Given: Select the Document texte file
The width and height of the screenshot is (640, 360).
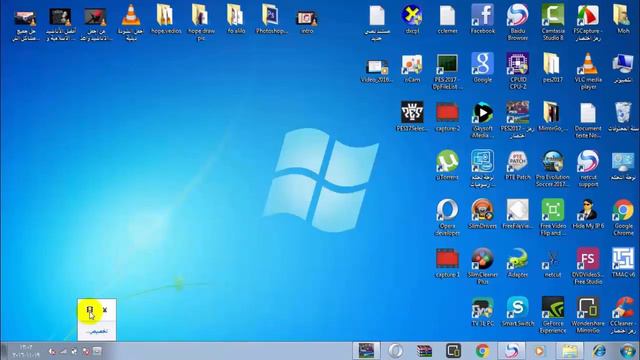Looking at the screenshot, I should 588,120.
